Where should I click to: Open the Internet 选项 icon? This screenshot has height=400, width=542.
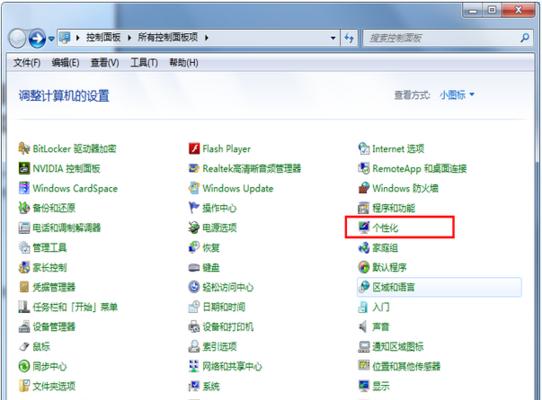tap(364, 149)
